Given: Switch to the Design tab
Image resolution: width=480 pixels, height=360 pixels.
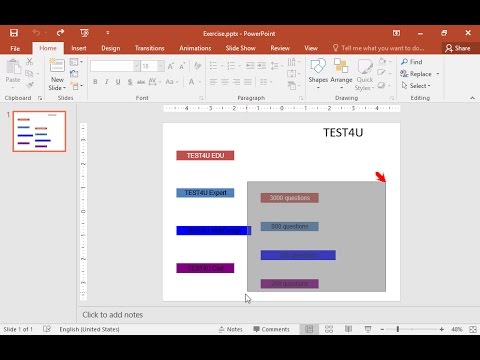Looking at the screenshot, I should point(111,48).
